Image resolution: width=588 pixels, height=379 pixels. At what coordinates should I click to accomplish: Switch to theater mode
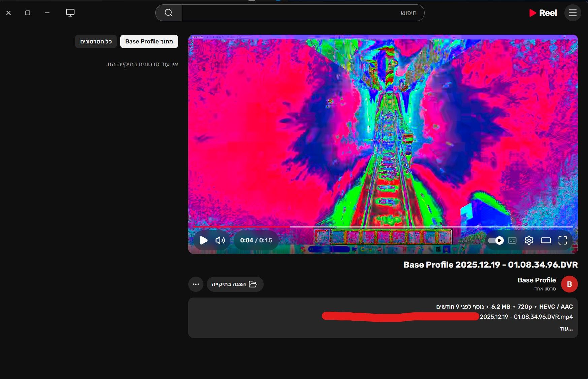pos(546,240)
